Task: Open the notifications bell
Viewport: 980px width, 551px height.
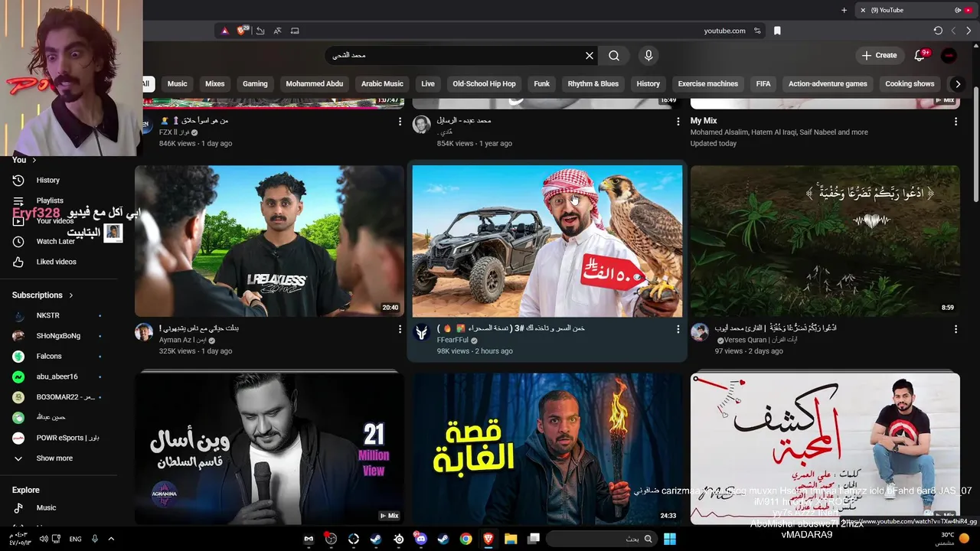Action: (920, 55)
